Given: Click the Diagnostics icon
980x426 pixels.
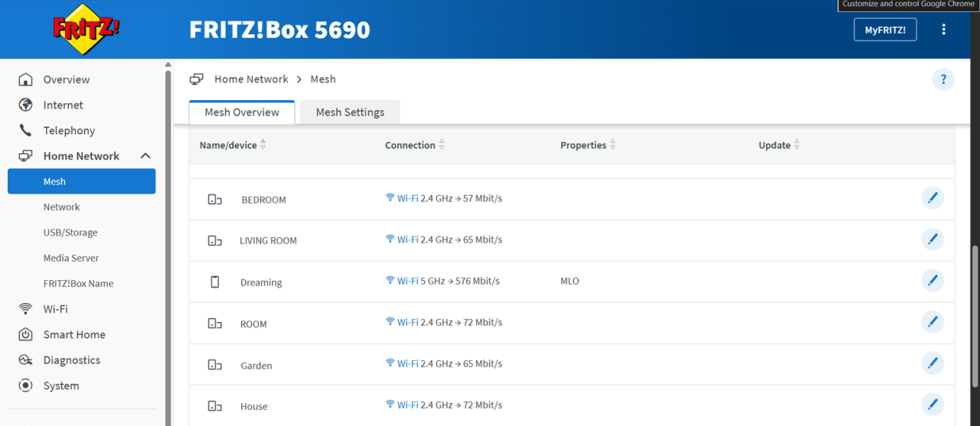Looking at the screenshot, I should point(25,360).
